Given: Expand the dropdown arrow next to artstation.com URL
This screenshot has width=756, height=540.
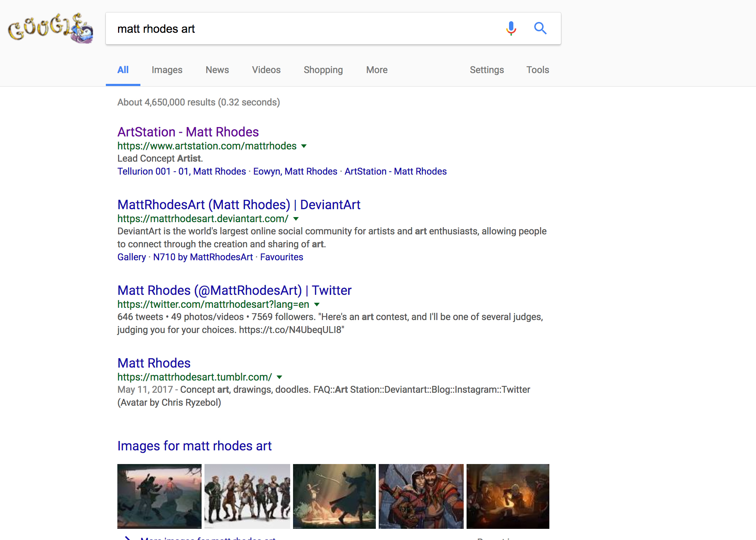Looking at the screenshot, I should coord(304,146).
